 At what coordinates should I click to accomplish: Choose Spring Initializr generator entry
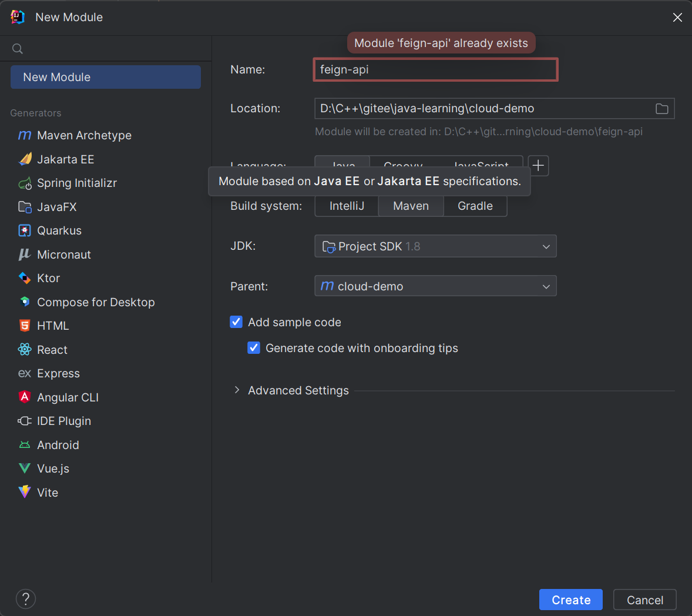[106, 183]
